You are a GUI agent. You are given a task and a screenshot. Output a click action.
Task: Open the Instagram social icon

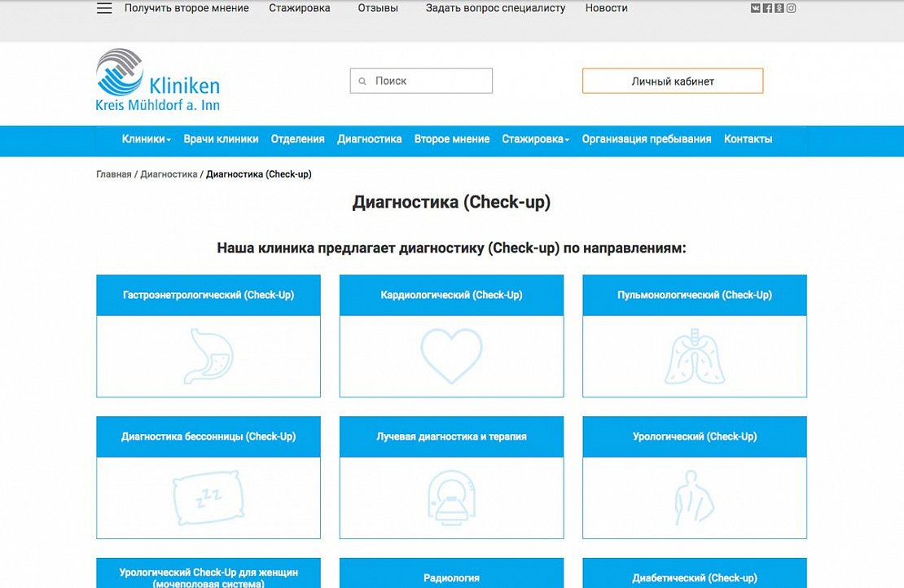point(791,8)
